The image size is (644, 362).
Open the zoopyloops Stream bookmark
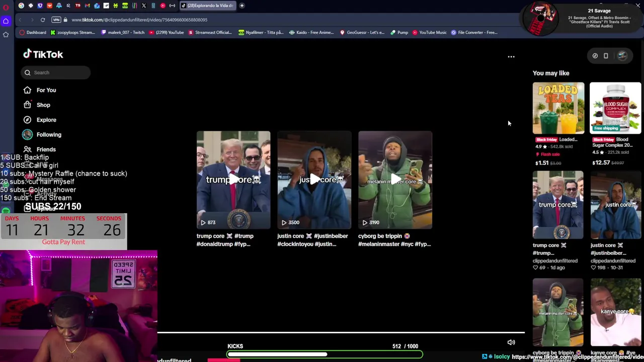72,32
